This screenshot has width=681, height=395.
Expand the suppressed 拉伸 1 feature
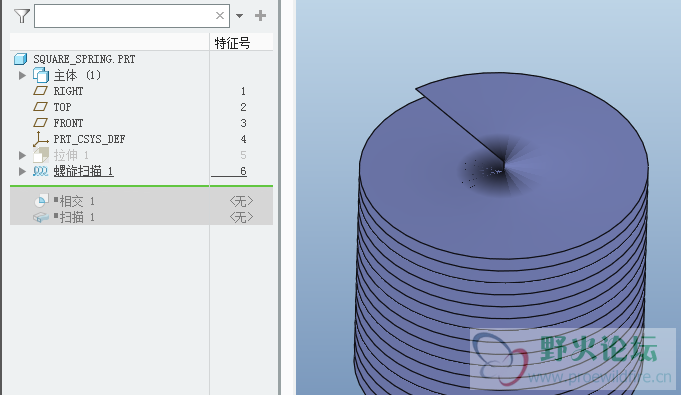coord(22,155)
